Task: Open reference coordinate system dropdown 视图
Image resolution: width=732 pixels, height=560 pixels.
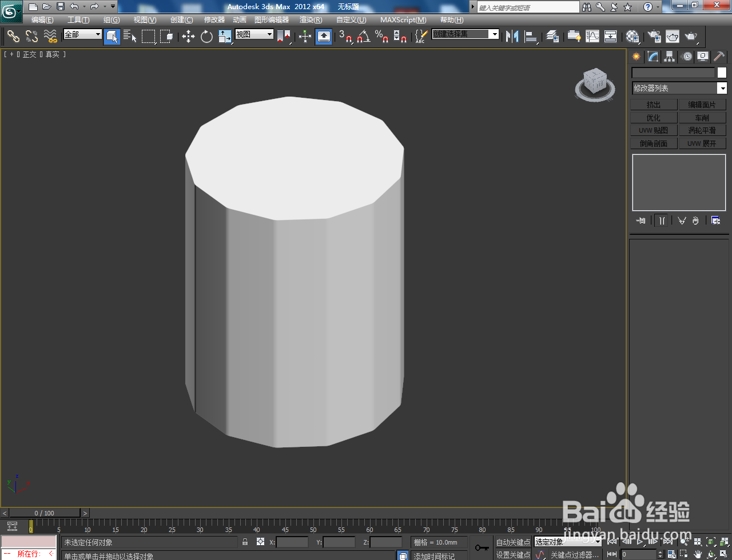Action: (x=254, y=34)
